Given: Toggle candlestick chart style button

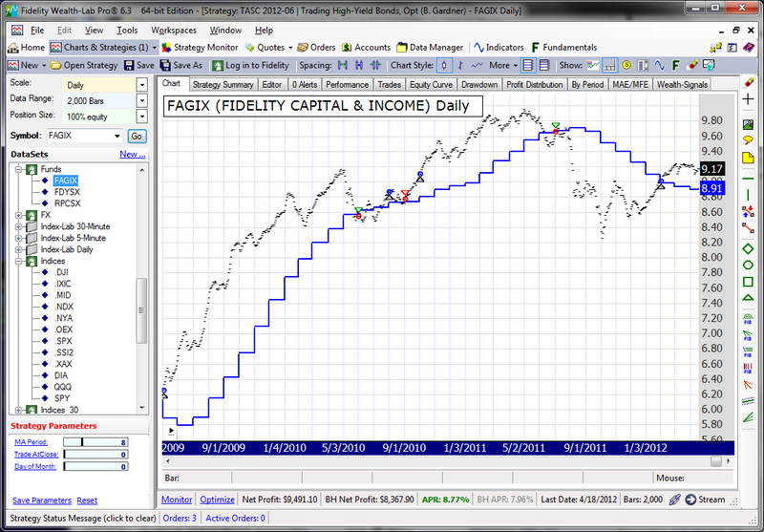Looking at the screenshot, I should tap(445, 65).
